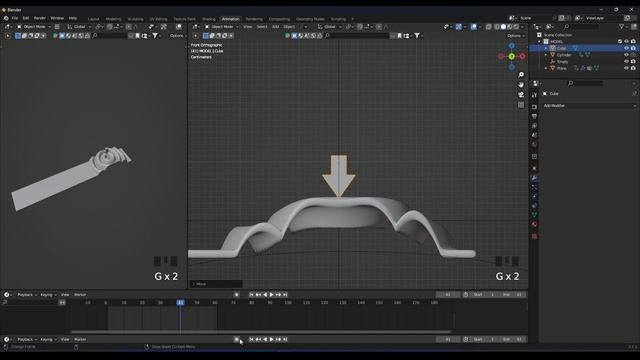Open the Render properties tab icon

534,107
